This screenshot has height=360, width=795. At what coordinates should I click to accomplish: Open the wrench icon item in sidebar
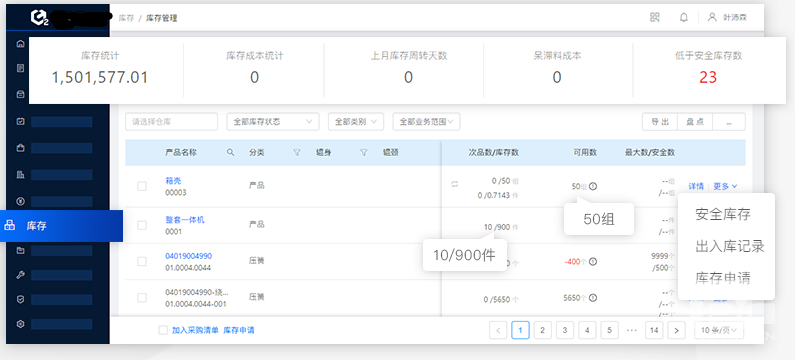point(21,275)
